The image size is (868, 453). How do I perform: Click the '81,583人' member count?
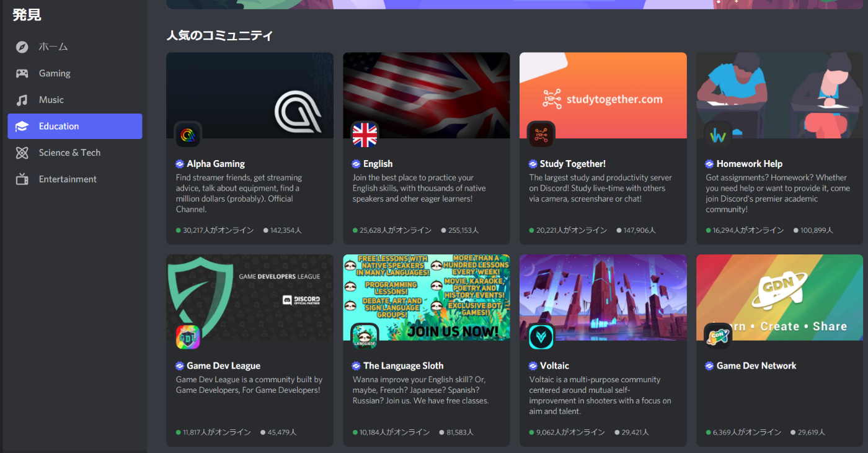tap(459, 433)
